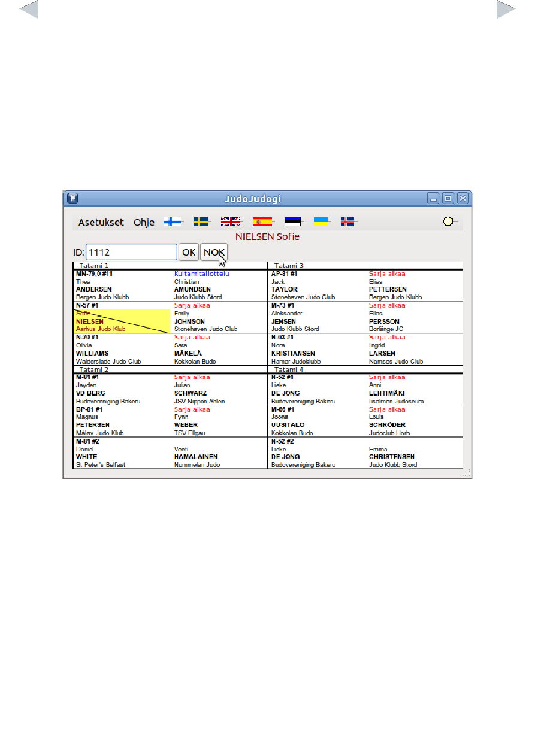Select the Icelandic flag language icon
Screen dimensions: 535x756
[347, 222]
